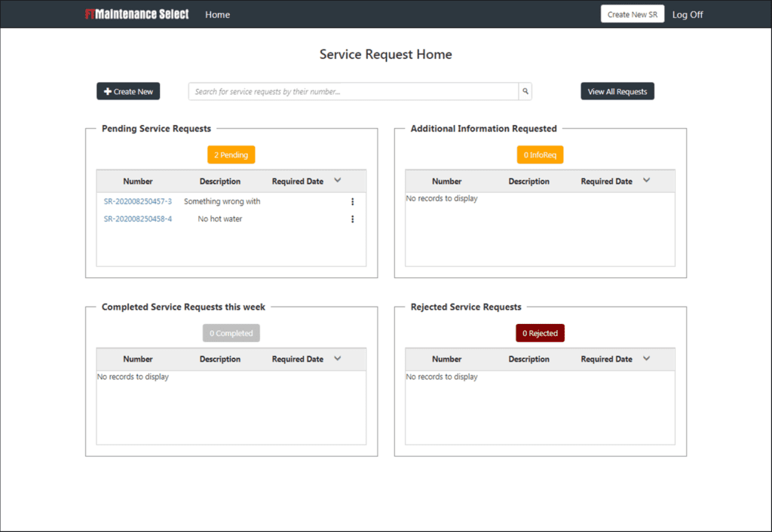Click the 2 Pending badge
This screenshot has height=532, width=772.
(x=231, y=154)
